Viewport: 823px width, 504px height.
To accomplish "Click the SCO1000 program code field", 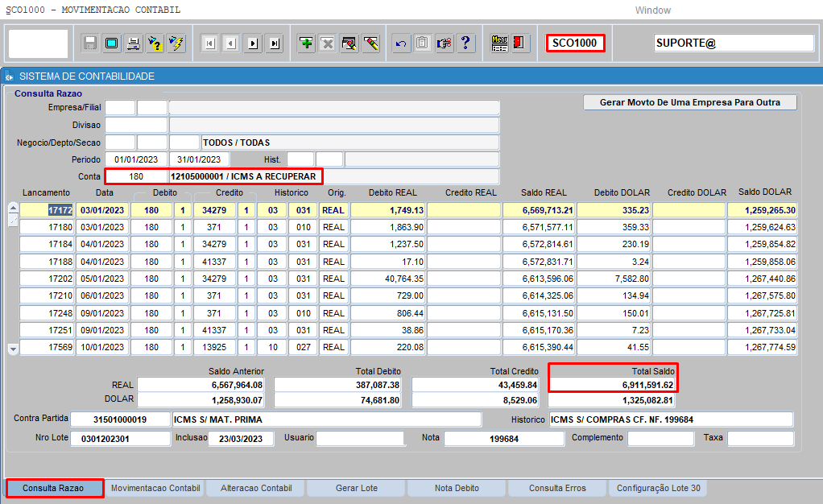I will [575, 43].
